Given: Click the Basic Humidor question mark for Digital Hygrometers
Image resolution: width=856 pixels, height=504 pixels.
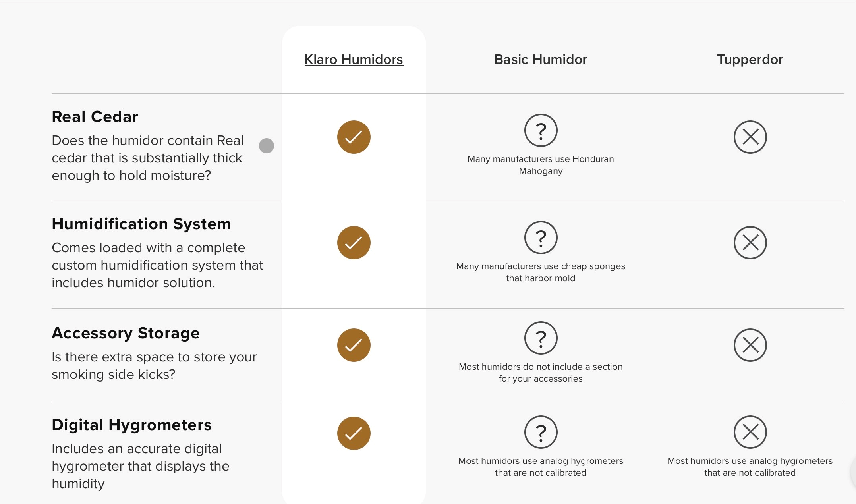Looking at the screenshot, I should (541, 432).
